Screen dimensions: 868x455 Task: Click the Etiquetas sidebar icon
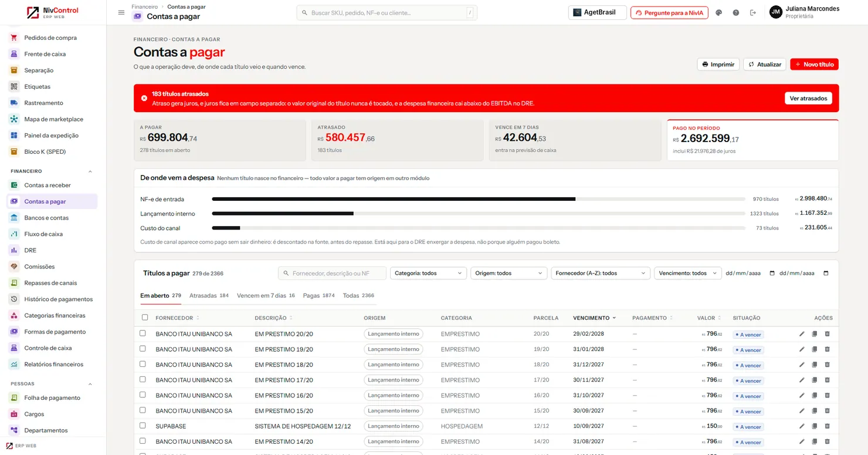14,86
